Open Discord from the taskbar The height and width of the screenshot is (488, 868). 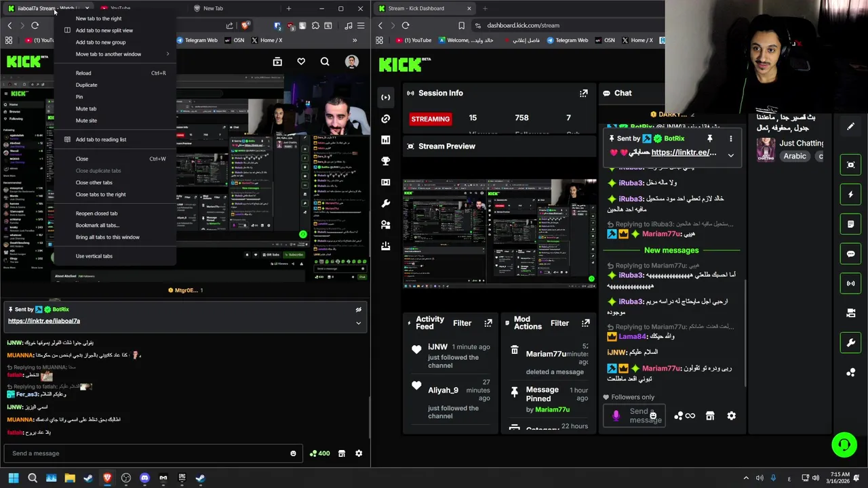(144, 478)
